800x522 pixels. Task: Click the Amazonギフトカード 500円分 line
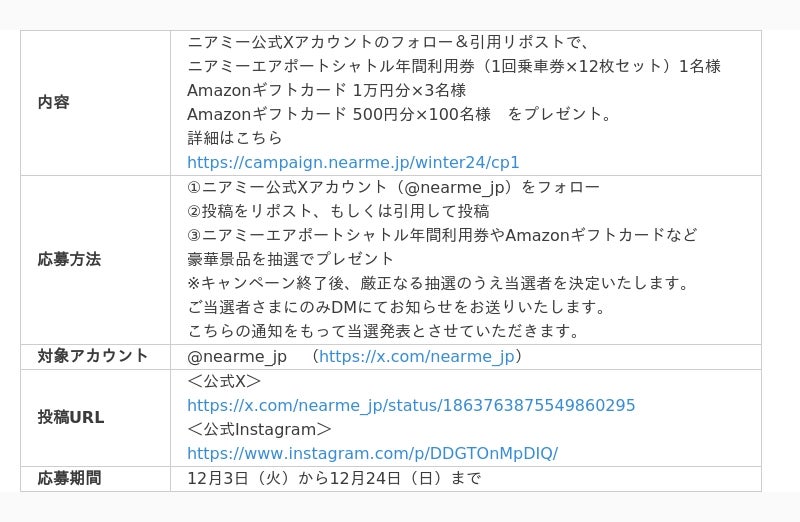click(x=399, y=114)
